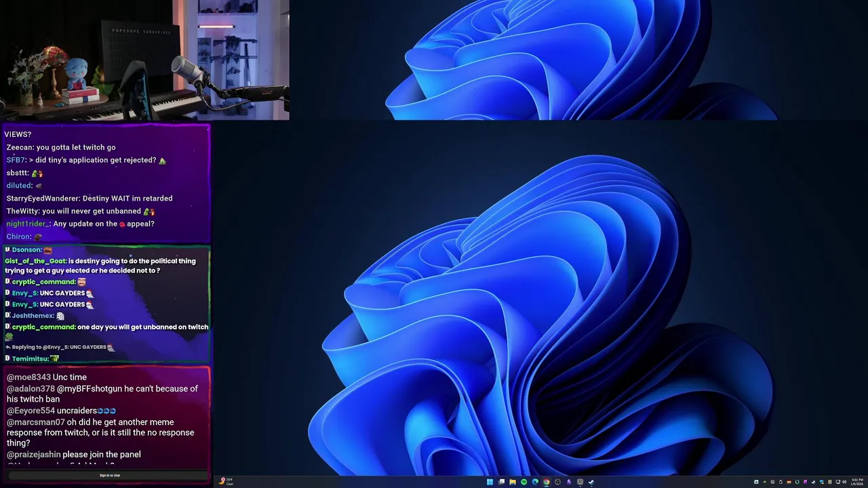Click username diluted in top chat
The image size is (868, 488).
[x=19, y=186]
